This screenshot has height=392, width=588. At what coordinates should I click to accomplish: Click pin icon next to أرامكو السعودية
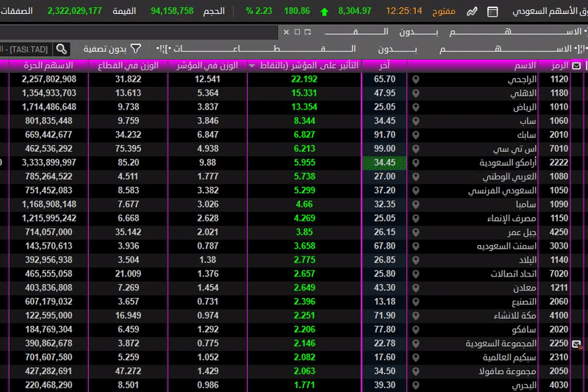416,163
